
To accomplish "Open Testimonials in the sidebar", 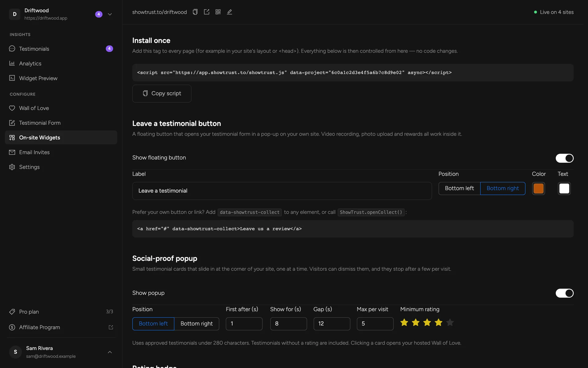I will click(61, 49).
